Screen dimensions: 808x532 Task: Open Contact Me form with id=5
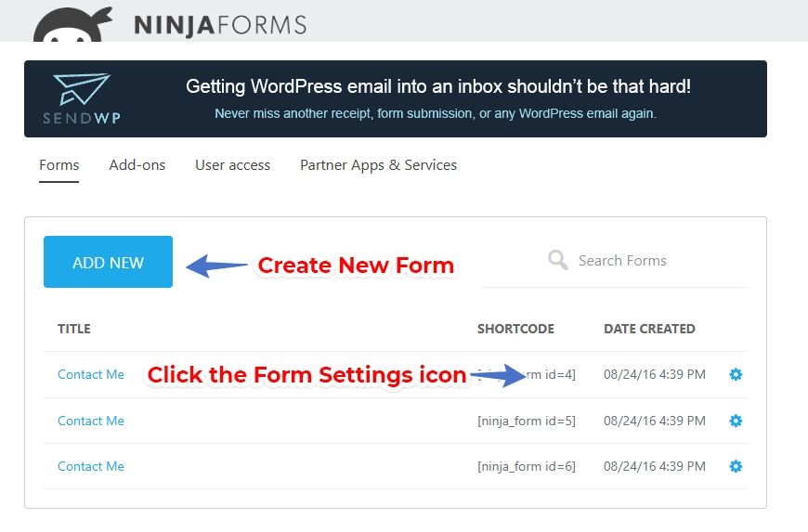(90, 421)
